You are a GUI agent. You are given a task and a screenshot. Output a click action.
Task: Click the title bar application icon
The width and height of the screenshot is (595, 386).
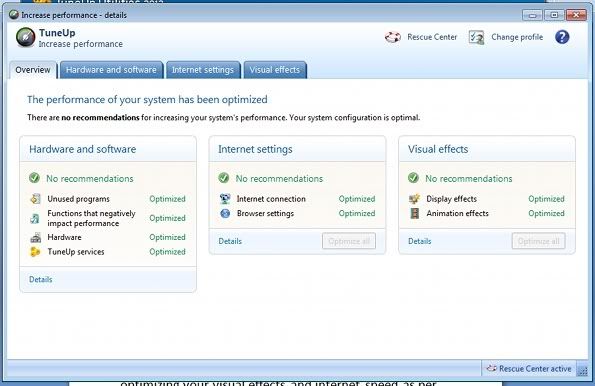click(x=14, y=15)
